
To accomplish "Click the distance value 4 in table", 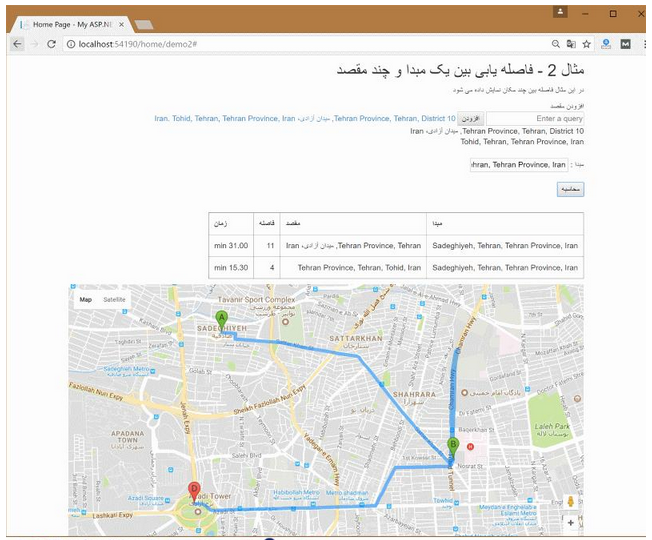I will tap(272, 268).
